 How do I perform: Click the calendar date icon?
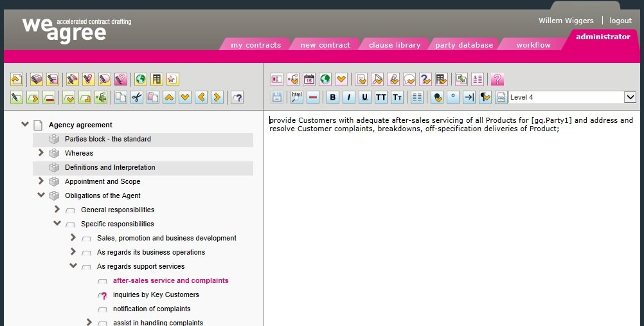(309, 80)
